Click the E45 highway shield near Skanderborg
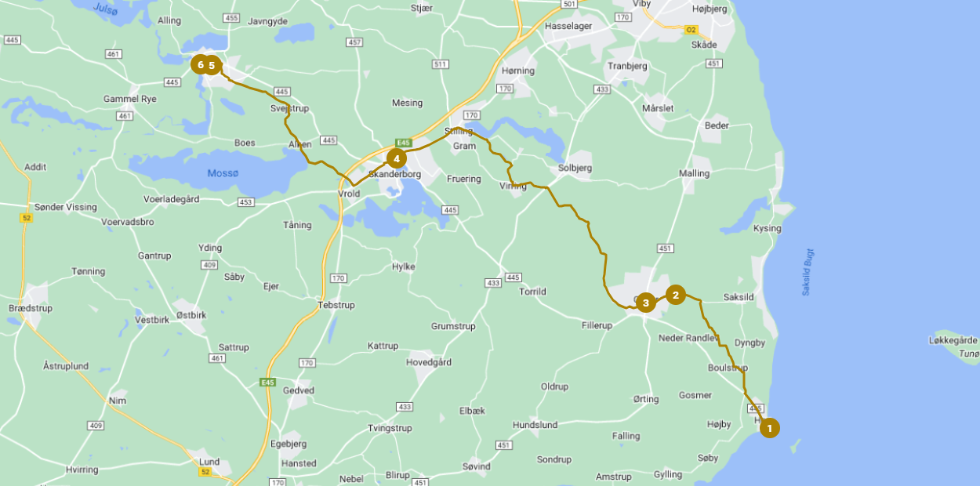 (404, 142)
